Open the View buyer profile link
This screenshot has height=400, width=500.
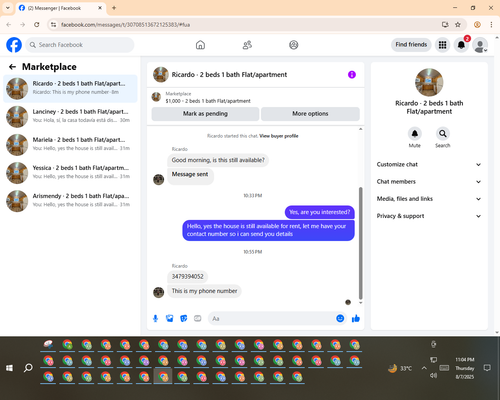pyautogui.click(x=279, y=136)
